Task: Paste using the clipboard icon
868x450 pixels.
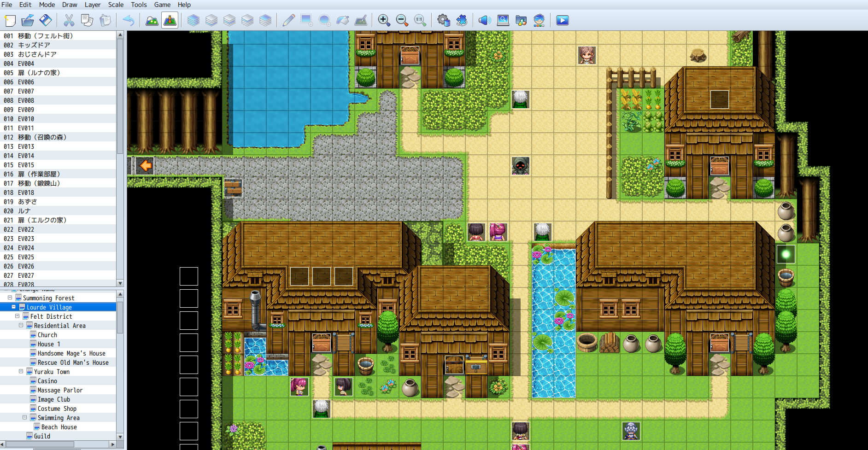Action: point(105,20)
